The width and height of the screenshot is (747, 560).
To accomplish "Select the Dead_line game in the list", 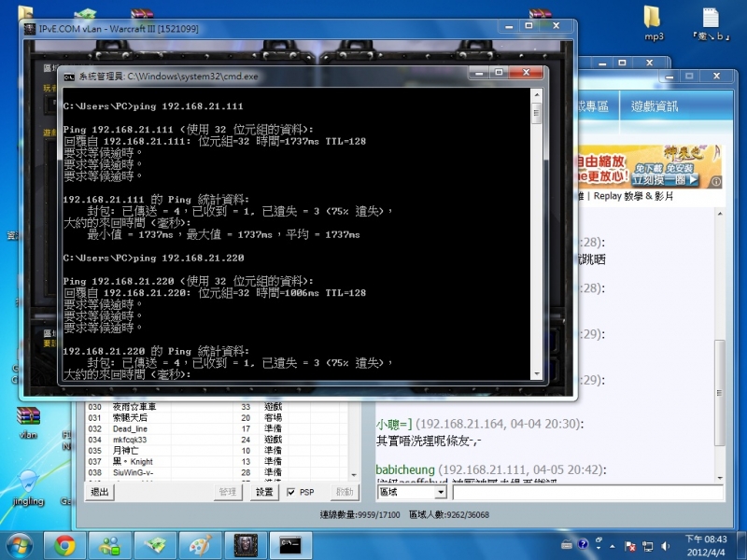I will click(131, 430).
